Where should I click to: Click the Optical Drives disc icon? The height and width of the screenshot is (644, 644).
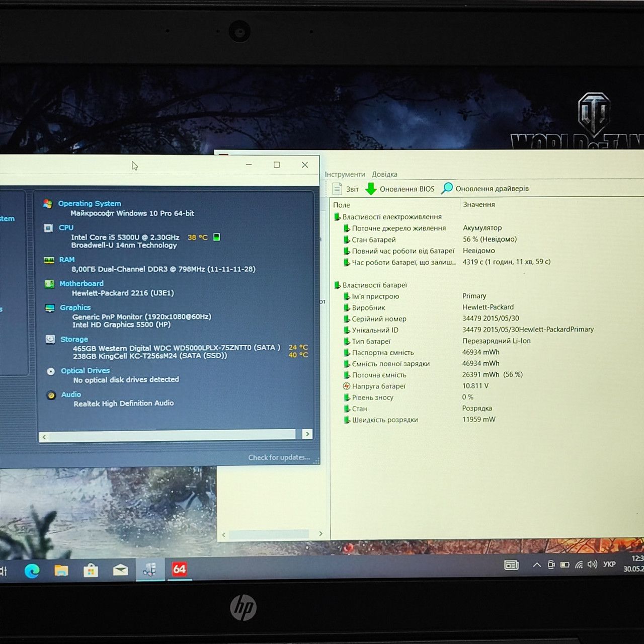51,371
